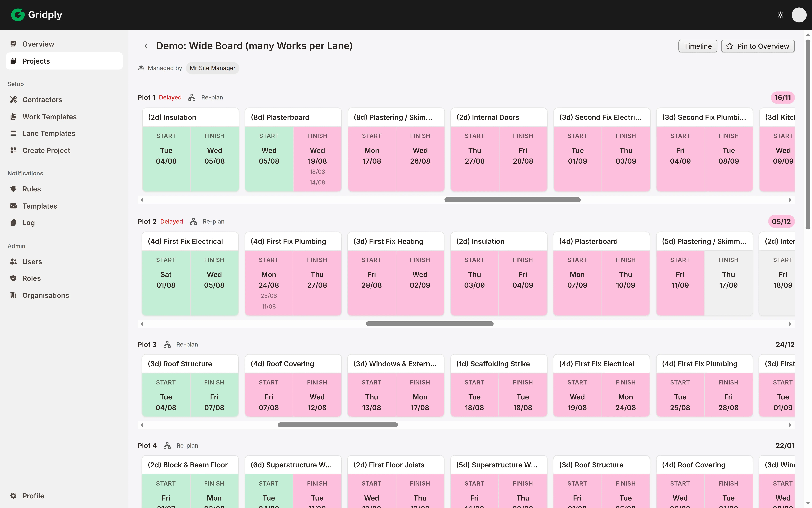Click the Contractors tools icon
Screen dimensions: 812x508
point(13,99)
